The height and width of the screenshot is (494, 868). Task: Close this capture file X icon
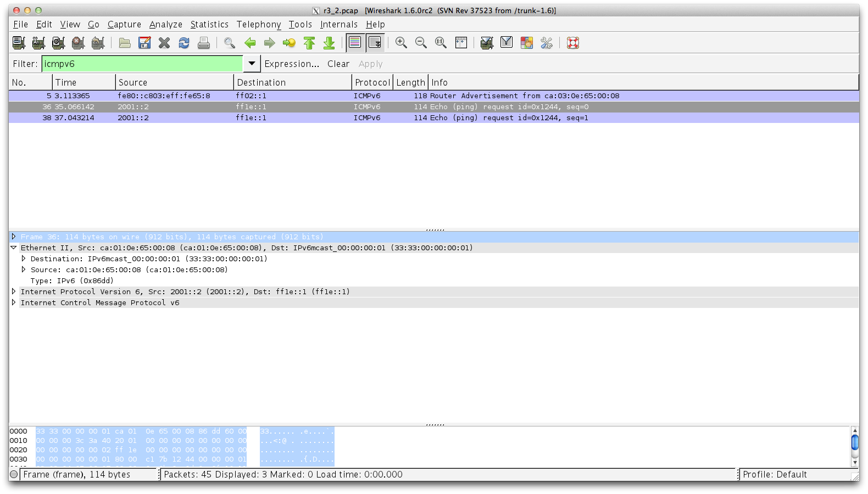[164, 43]
